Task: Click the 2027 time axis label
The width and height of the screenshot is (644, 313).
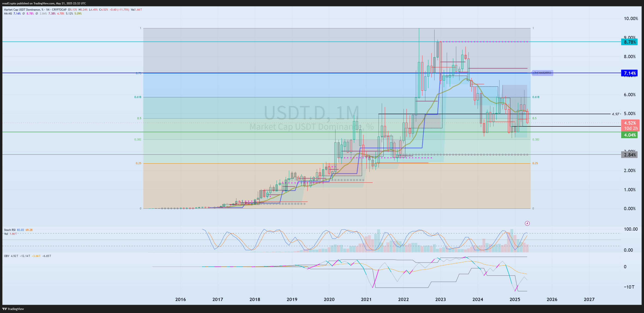Action: coord(589,299)
